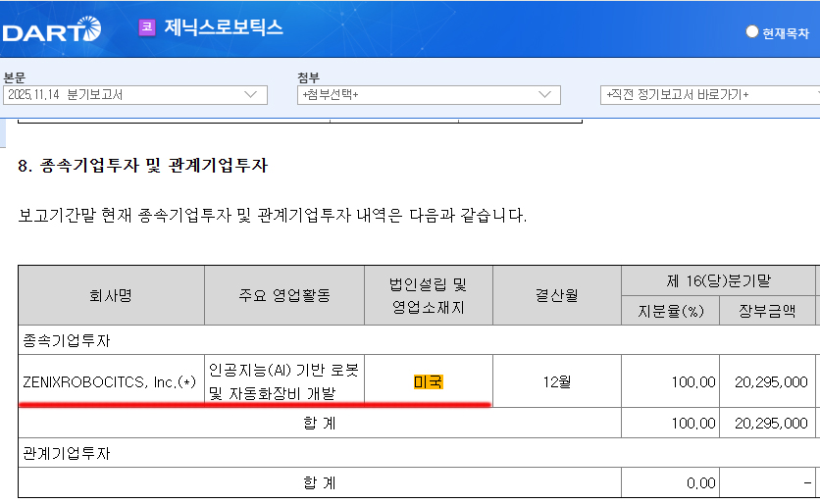Click 제 16(당)분기말 header cell

coord(719,280)
